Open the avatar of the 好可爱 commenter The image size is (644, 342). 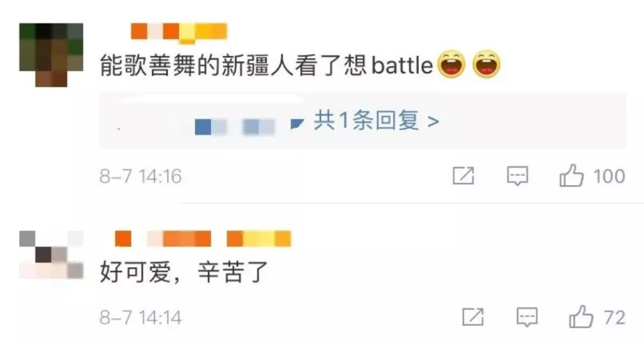point(51,255)
